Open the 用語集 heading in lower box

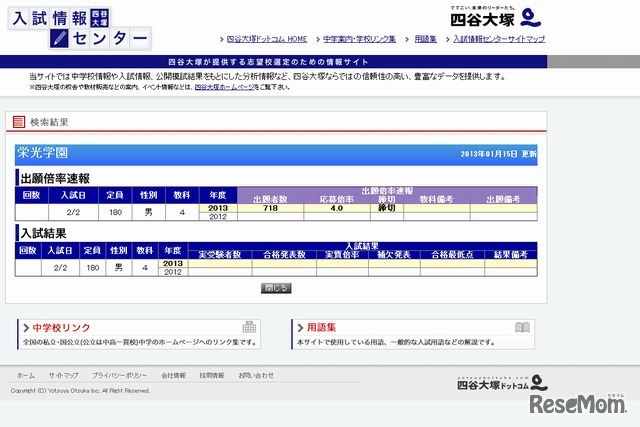click(x=321, y=327)
